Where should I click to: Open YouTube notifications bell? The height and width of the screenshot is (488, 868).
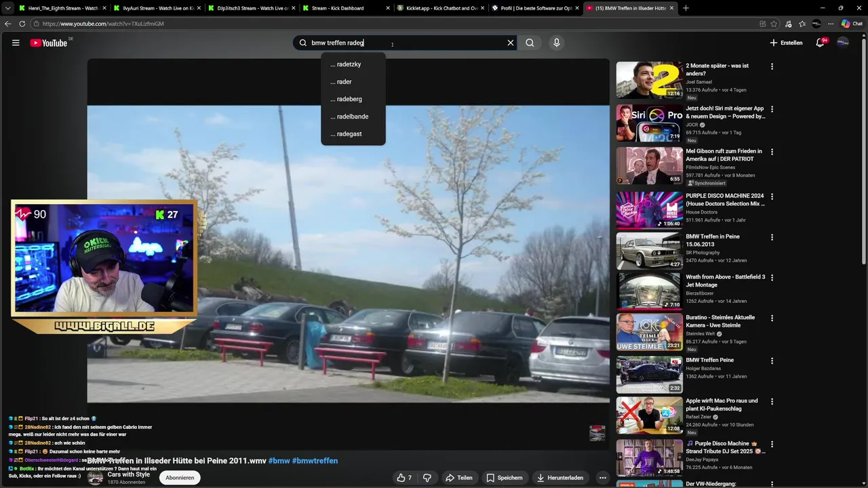(x=820, y=43)
